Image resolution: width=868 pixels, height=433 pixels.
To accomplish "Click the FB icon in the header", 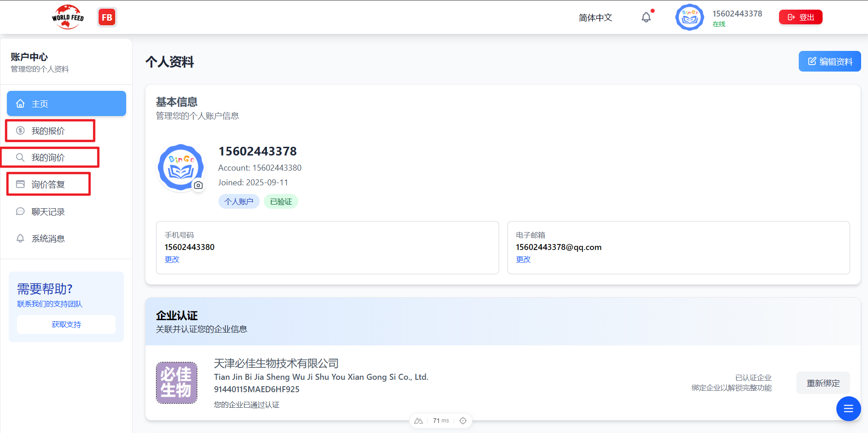I will pos(107,17).
